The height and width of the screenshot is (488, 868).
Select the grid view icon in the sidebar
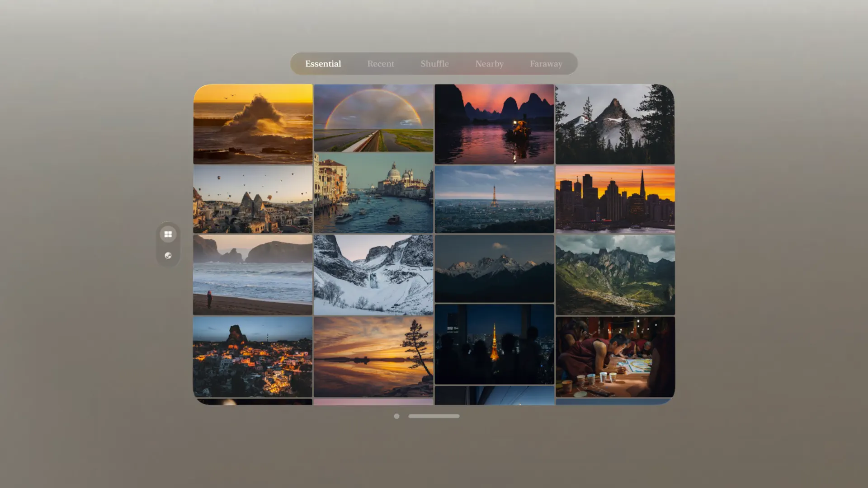point(168,234)
